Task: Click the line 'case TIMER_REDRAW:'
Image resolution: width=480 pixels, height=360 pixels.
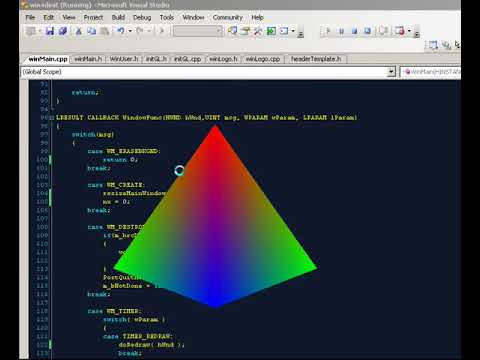Action: pos(138,336)
